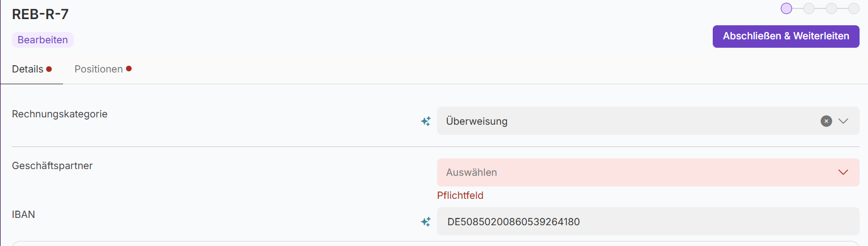Click the Überweisung value in Rechnungskategorie
This screenshot has width=868, height=246.
(476, 121)
